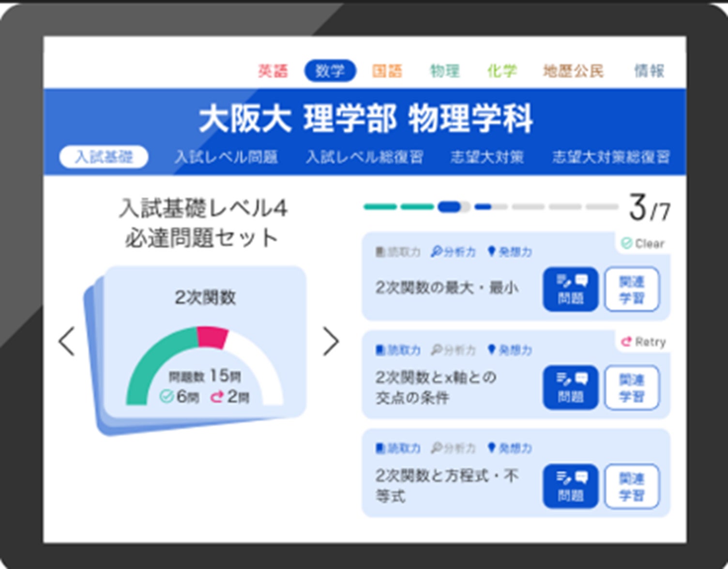Screen dimensions: 728x569
Task: Click the Retry status badge
Action: (x=643, y=342)
